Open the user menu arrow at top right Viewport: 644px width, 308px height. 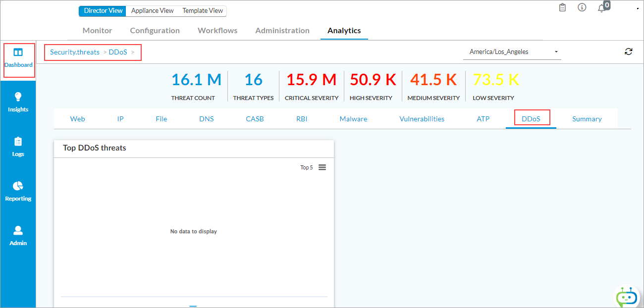coord(637,8)
